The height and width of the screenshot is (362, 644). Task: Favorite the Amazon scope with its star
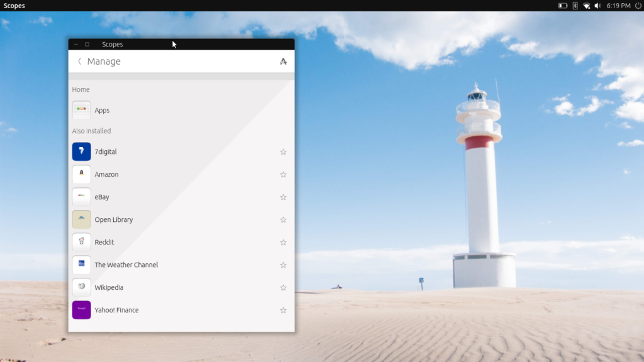[283, 174]
